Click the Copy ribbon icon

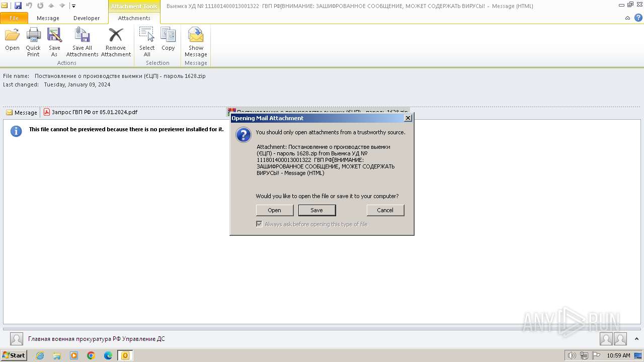[168, 40]
